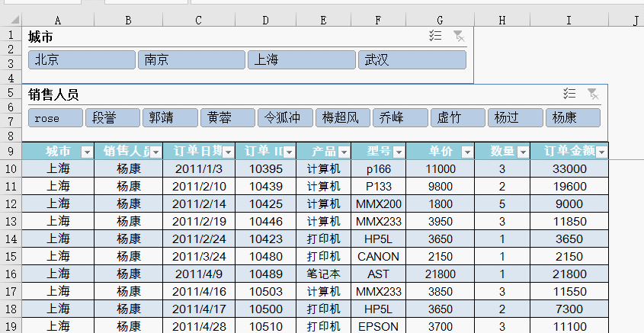
Task: Select salesperson 黄蓉 in slicer
Action: pos(228,118)
